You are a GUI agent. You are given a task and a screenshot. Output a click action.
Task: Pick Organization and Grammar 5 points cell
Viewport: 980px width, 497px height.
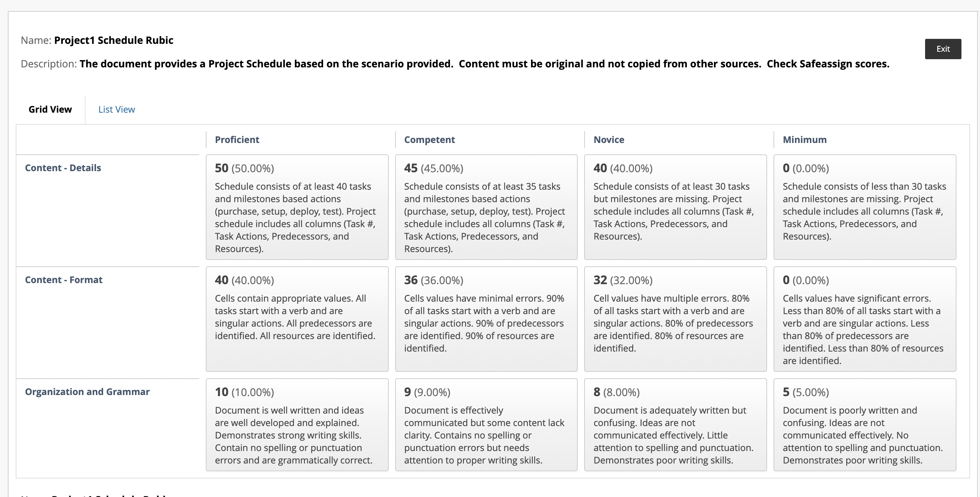click(x=865, y=425)
